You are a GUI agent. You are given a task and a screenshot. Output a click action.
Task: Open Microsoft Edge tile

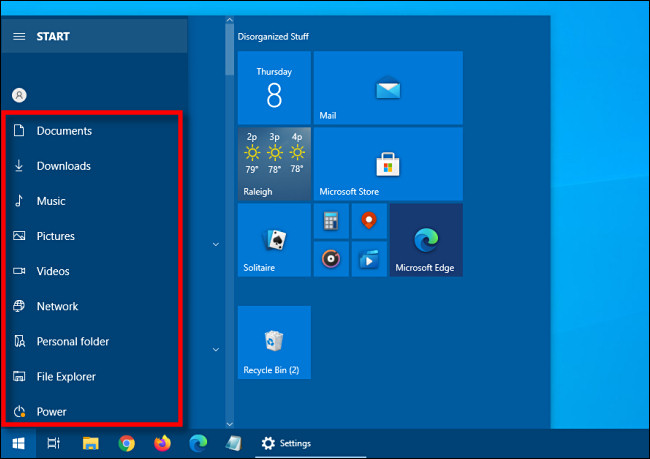426,240
